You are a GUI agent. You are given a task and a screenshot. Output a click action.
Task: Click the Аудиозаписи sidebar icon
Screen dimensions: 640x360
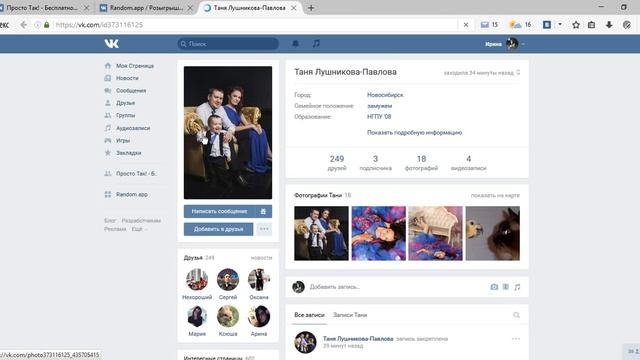click(x=108, y=128)
